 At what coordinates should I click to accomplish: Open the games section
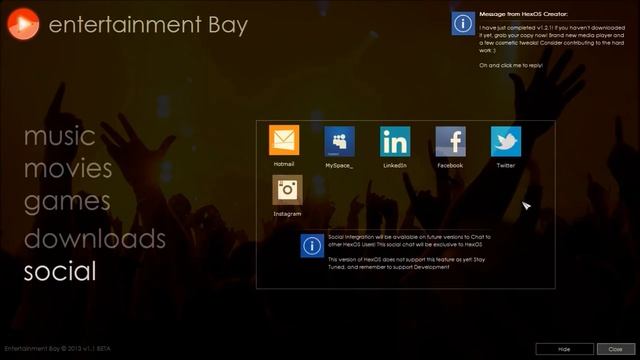click(x=67, y=202)
